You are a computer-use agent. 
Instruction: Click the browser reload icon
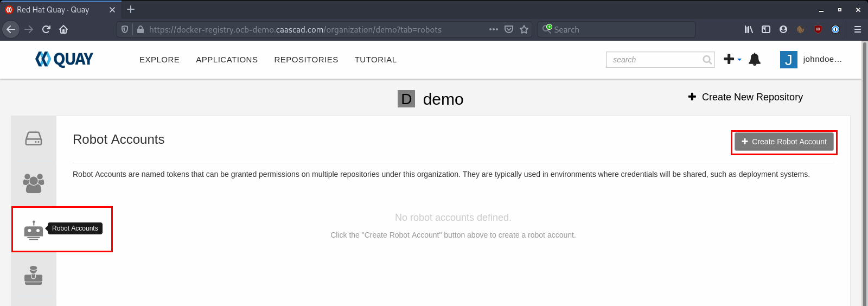(46, 29)
